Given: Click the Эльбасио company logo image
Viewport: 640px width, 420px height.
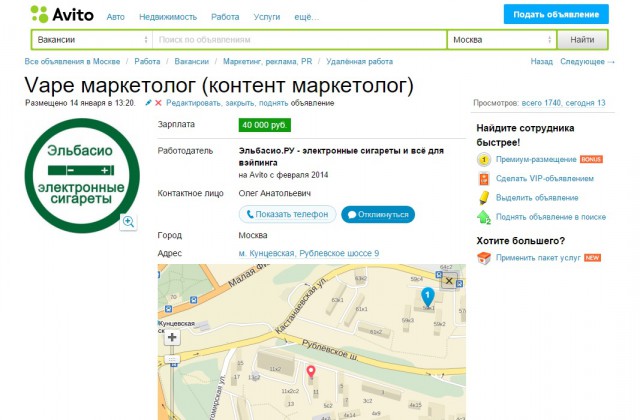Looking at the screenshot, I should click(82, 176).
